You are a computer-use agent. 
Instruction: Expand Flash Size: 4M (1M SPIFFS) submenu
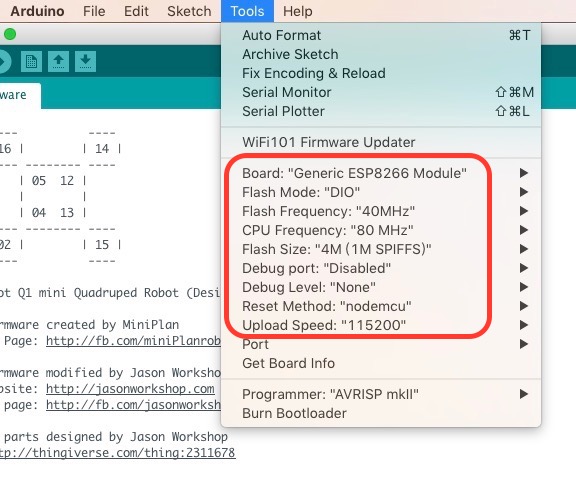[x=381, y=249]
